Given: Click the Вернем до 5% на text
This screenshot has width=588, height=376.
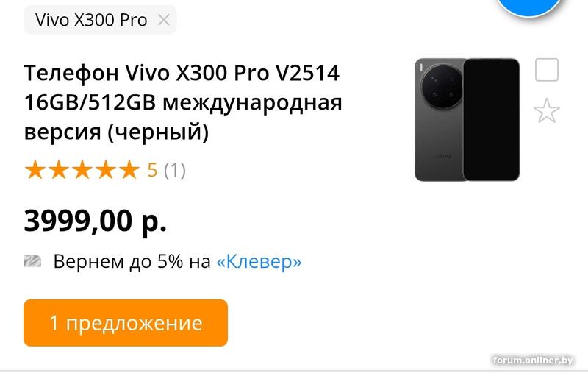Looking at the screenshot, I should click(x=132, y=261).
